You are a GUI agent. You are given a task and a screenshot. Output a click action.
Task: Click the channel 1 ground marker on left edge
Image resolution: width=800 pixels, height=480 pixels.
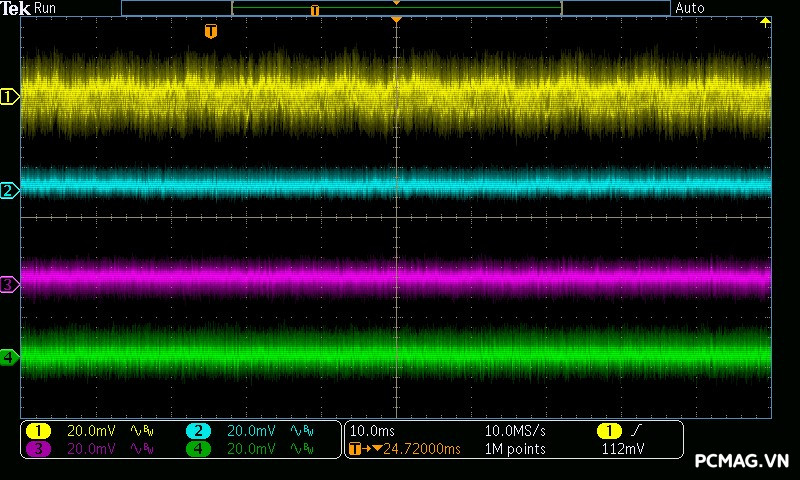coord(9,97)
